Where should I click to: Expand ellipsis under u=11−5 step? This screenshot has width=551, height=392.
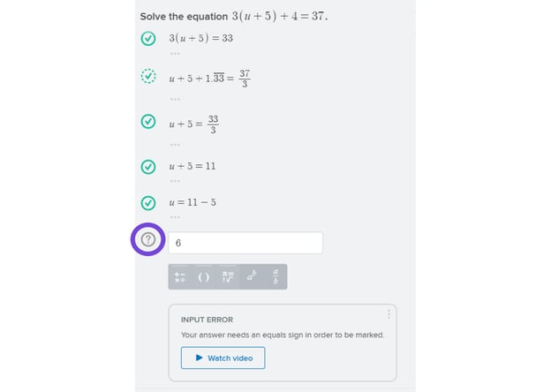[175, 216]
